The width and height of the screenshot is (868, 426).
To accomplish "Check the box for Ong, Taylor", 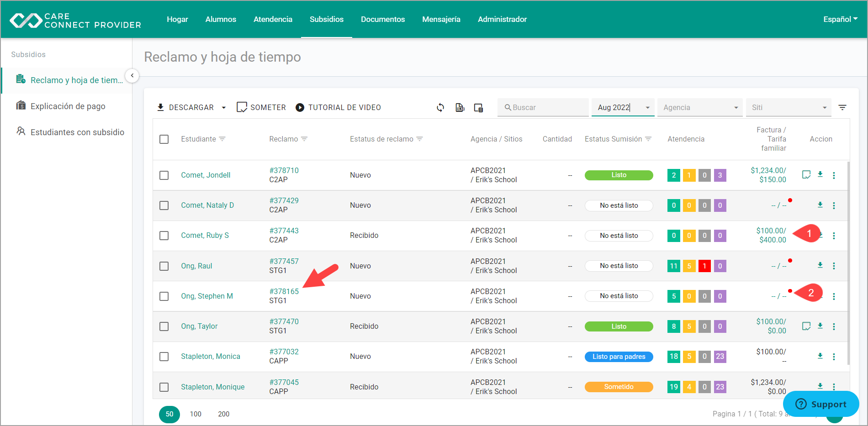I will 164,326.
